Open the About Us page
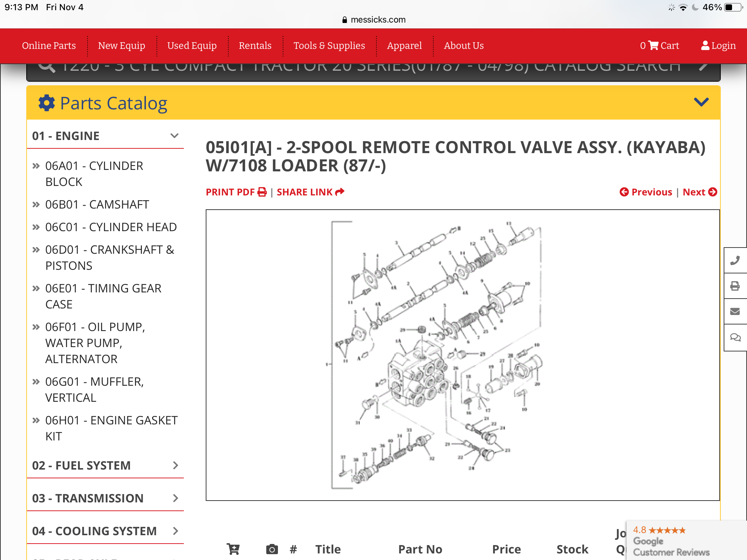Viewport: 747px width, 560px height. pyautogui.click(x=464, y=46)
